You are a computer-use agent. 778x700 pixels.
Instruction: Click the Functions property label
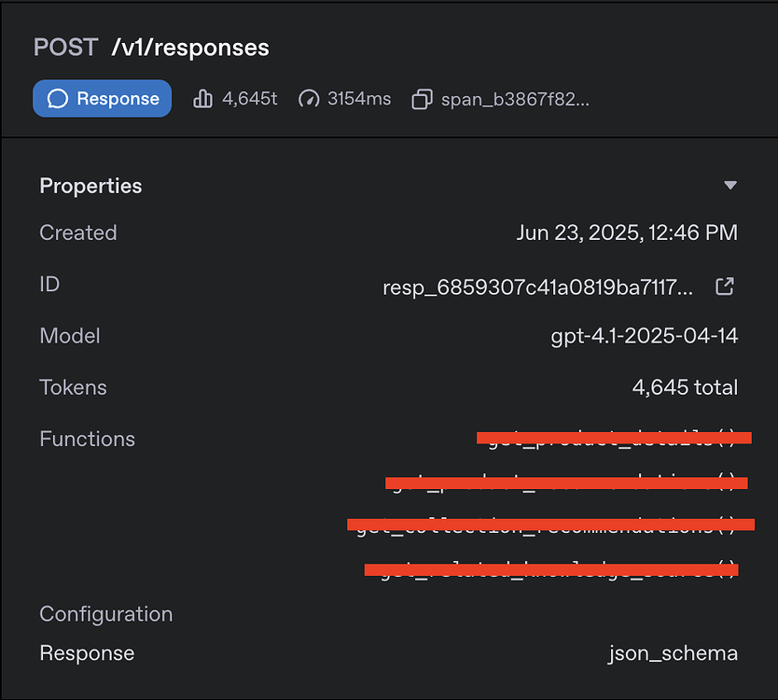click(87, 439)
